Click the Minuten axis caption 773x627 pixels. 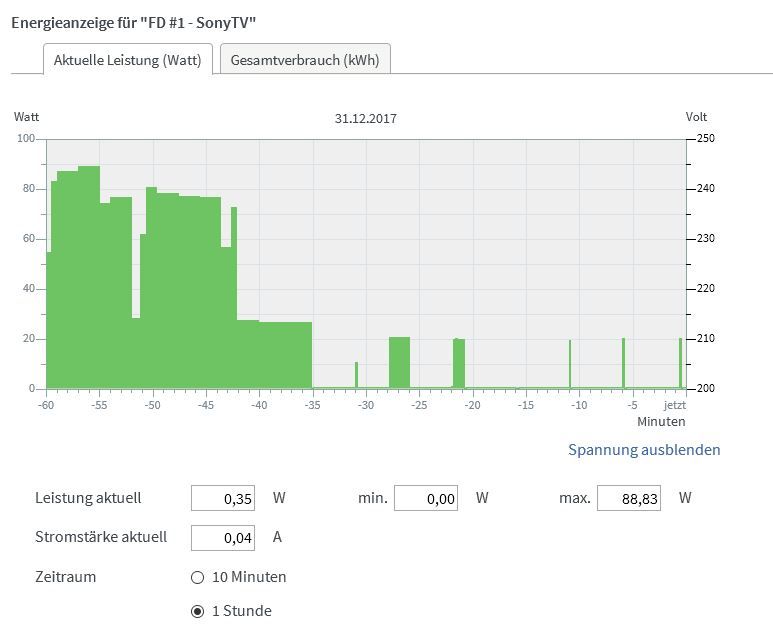click(661, 422)
